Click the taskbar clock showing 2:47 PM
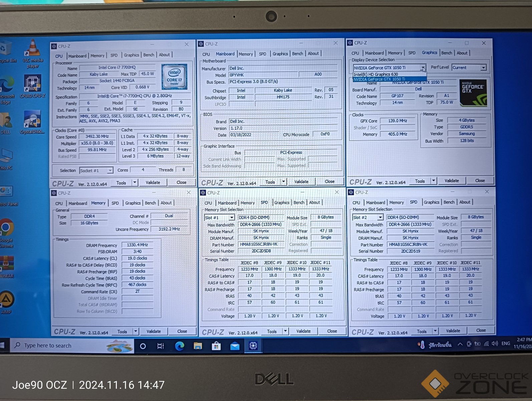The image size is (532, 401). pos(523,343)
